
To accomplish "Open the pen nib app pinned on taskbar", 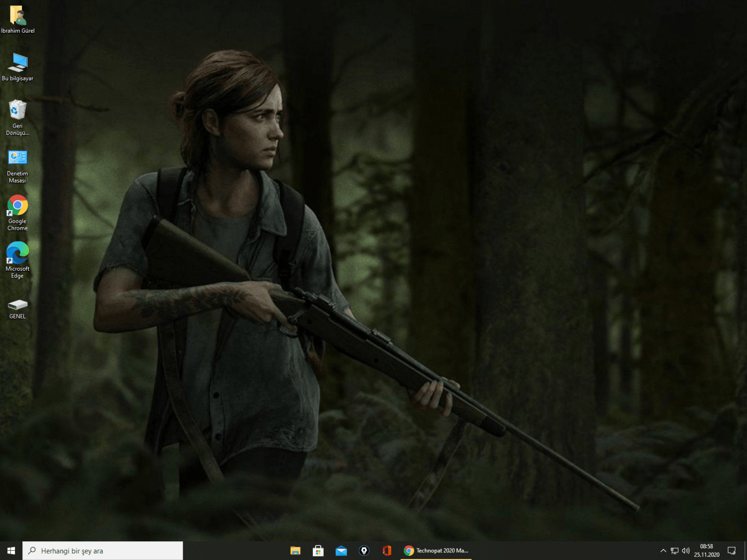I will pos(364,551).
